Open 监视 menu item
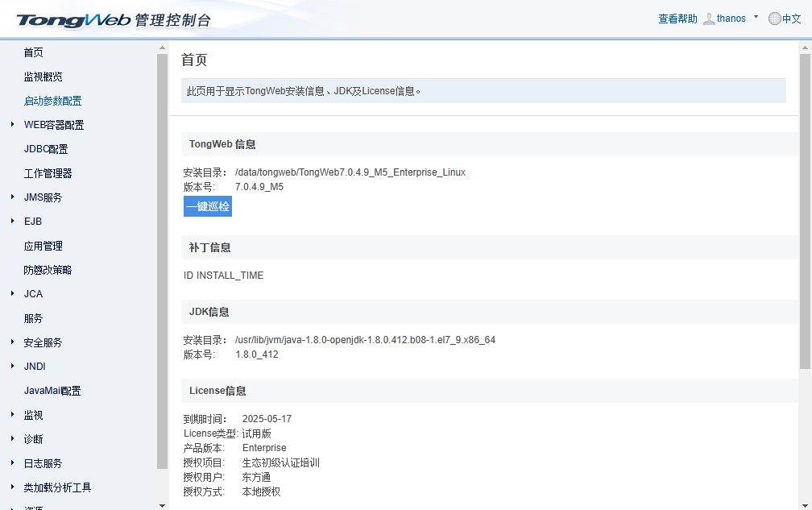Screen dimensions: 812x510 coord(33,415)
